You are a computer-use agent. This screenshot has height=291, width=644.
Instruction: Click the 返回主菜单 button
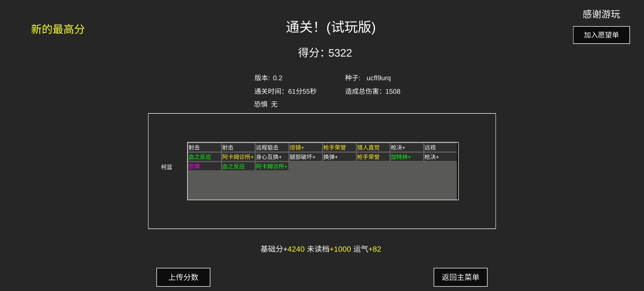[460, 277]
